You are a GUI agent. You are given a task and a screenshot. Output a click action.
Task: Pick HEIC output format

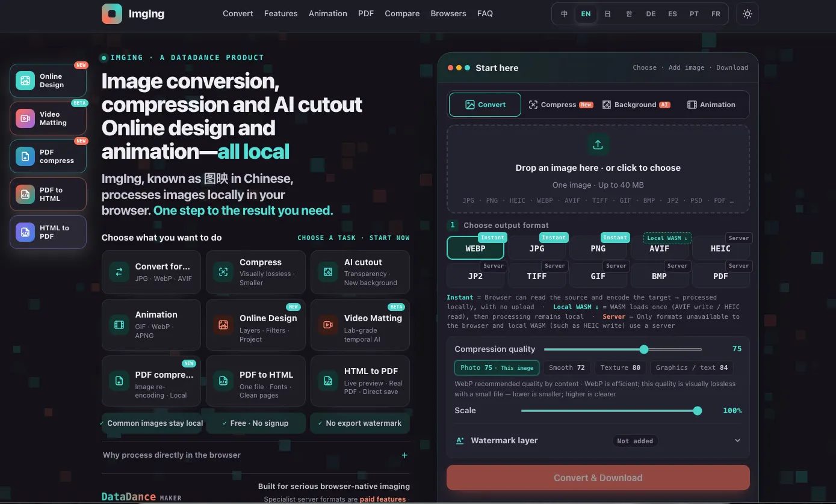click(x=721, y=248)
